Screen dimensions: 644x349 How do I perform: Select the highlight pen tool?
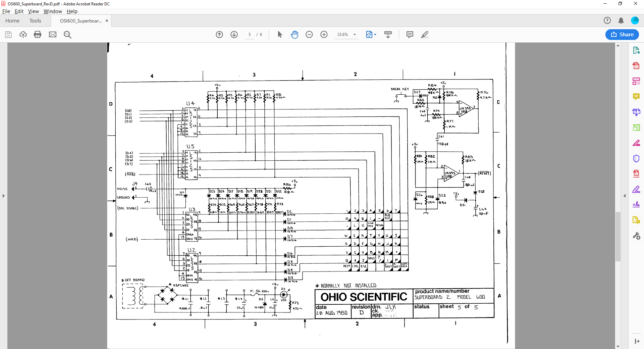click(425, 35)
